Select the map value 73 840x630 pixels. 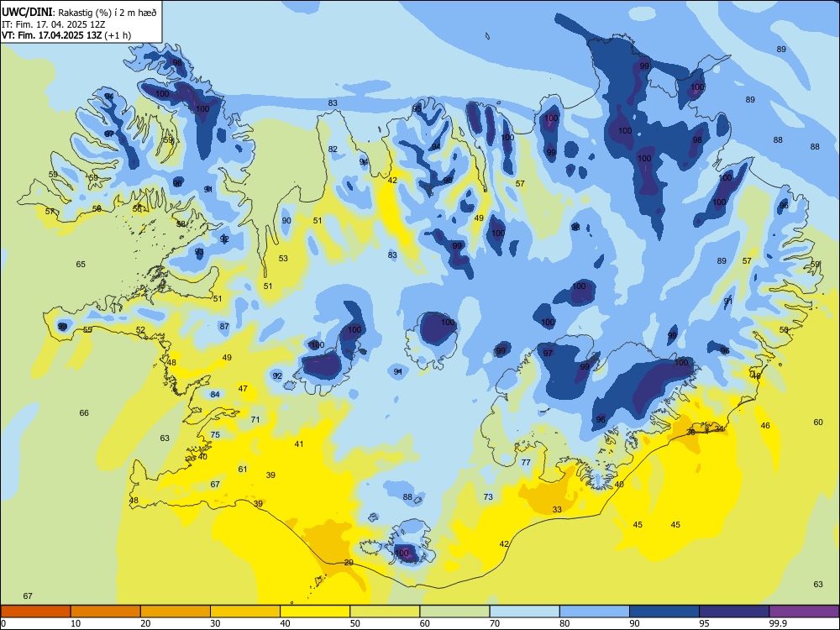(488, 497)
